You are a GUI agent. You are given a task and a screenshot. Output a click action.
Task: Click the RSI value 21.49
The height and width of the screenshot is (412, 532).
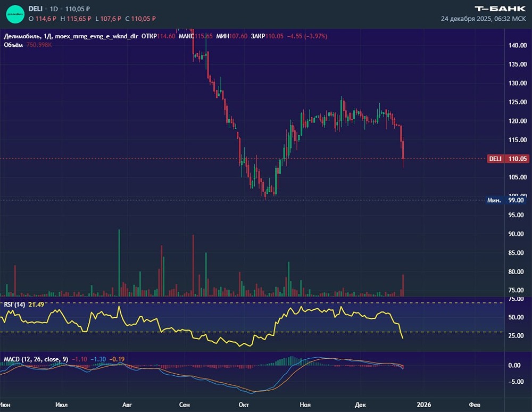(x=36, y=304)
